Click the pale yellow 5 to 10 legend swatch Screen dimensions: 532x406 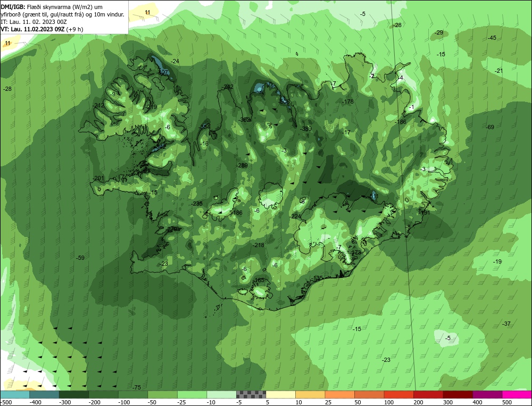280,394
